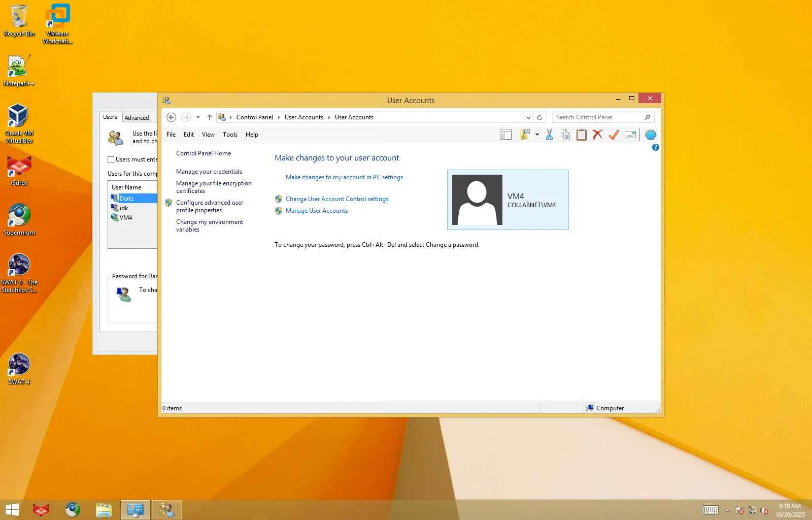The height and width of the screenshot is (520, 812).
Task: Open Configure advanced user profile properties
Action: tap(210, 206)
